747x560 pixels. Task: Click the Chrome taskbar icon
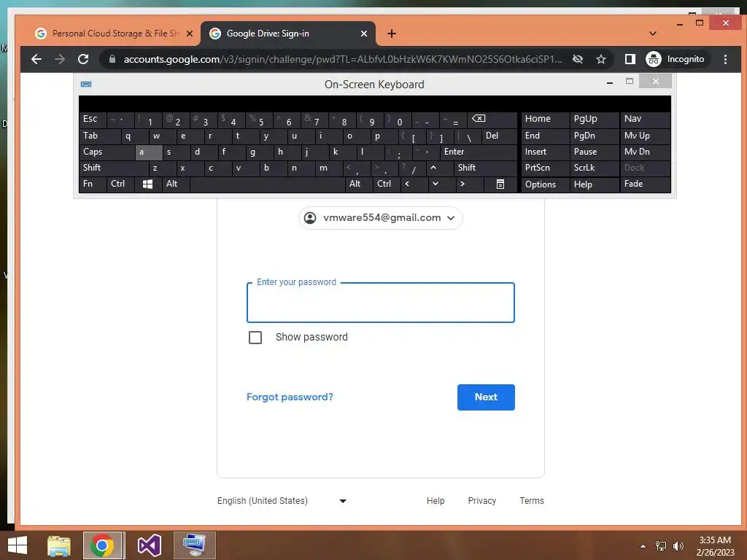point(102,545)
